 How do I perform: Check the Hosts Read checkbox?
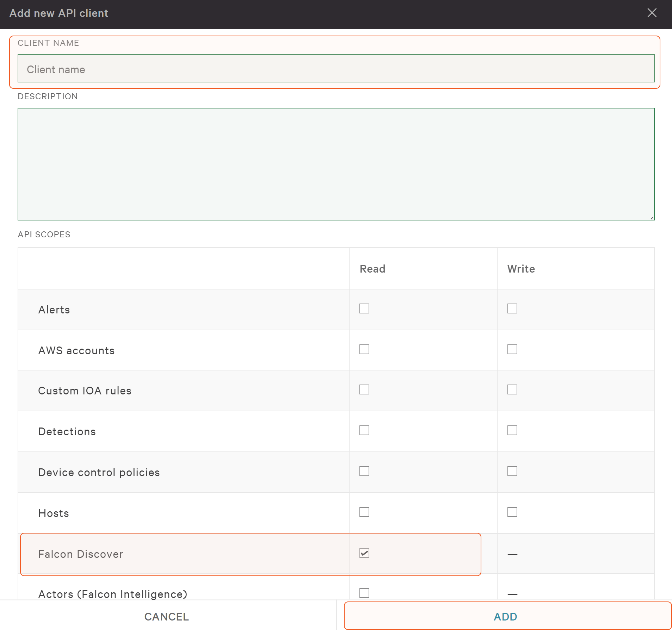(x=364, y=512)
